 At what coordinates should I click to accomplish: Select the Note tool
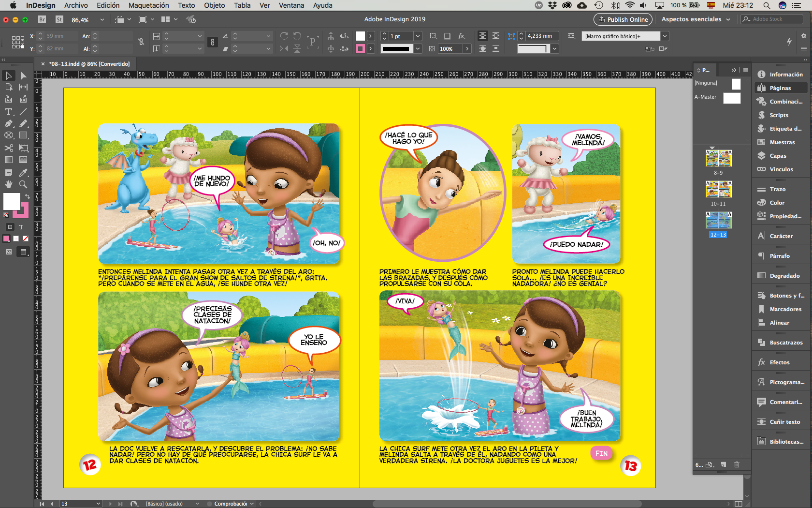point(9,172)
